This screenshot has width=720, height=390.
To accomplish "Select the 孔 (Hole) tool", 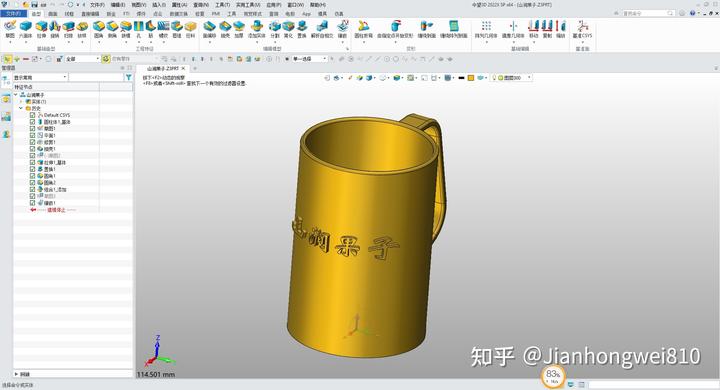I will click(138, 29).
